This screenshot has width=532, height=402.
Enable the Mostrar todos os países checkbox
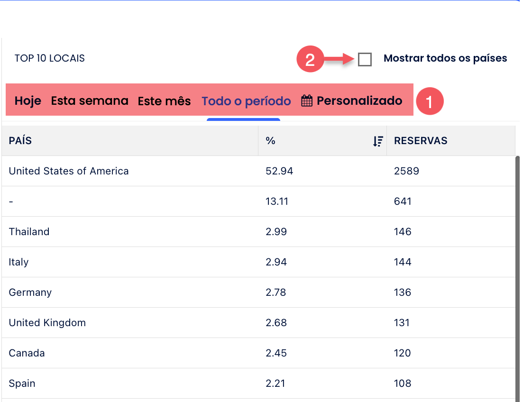[365, 59]
